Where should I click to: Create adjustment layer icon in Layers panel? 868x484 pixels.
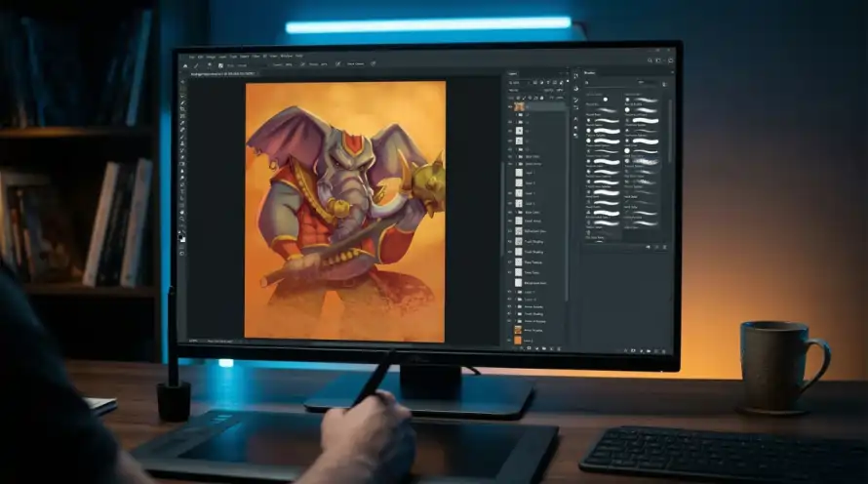click(x=537, y=348)
